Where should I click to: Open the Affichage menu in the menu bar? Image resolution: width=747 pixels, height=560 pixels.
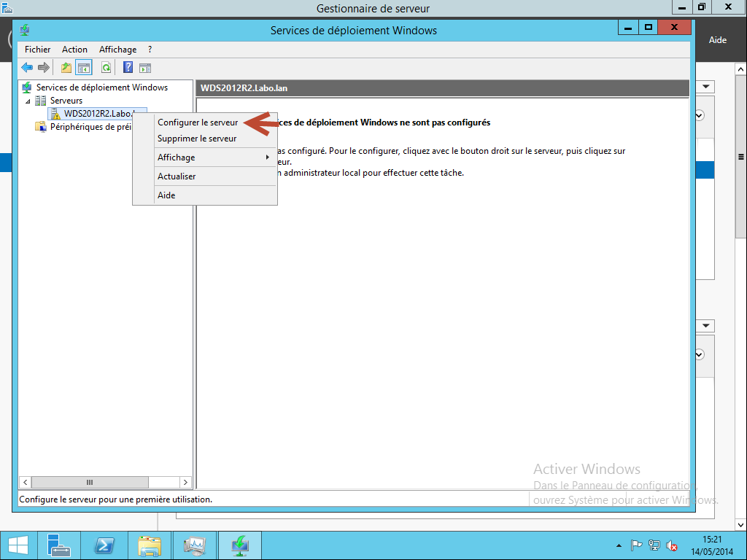click(x=117, y=50)
